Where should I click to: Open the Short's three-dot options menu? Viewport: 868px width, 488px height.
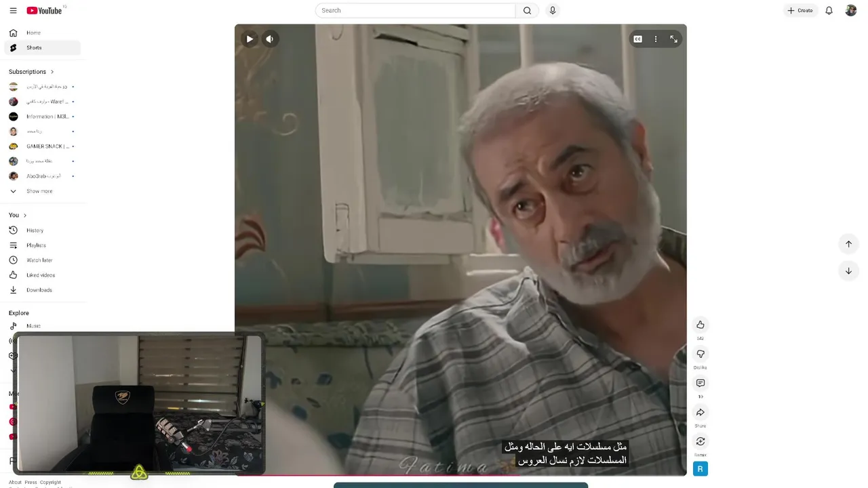[x=656, y=39]
